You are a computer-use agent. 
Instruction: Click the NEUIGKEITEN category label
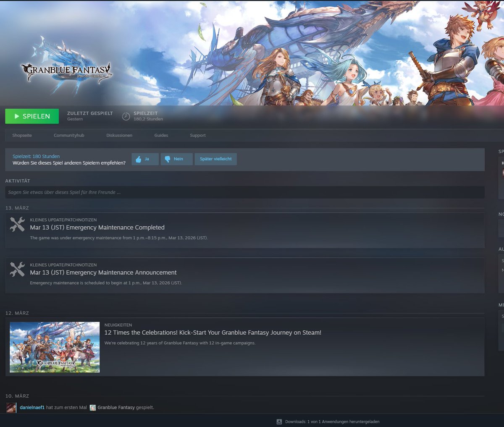point(118,325)
